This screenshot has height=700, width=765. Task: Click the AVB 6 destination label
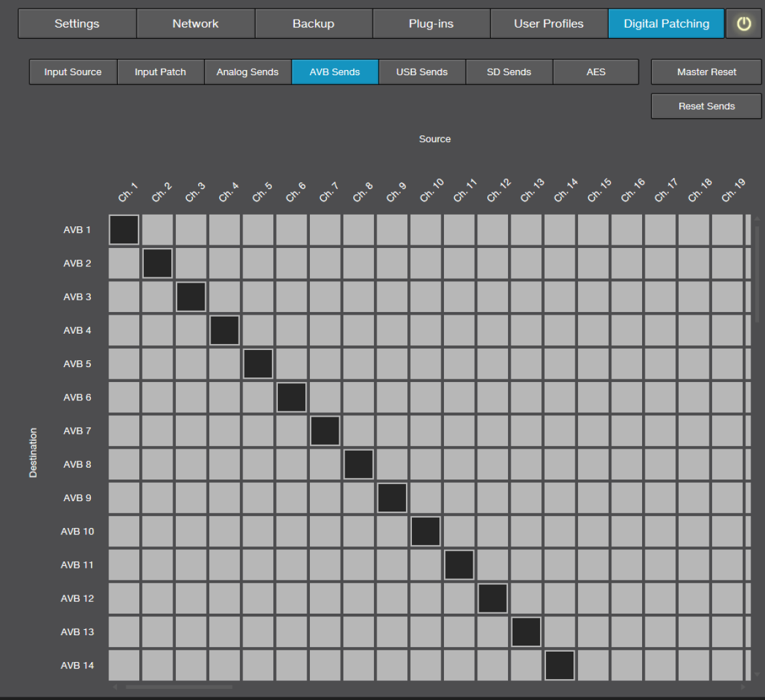tap(77, 397)
